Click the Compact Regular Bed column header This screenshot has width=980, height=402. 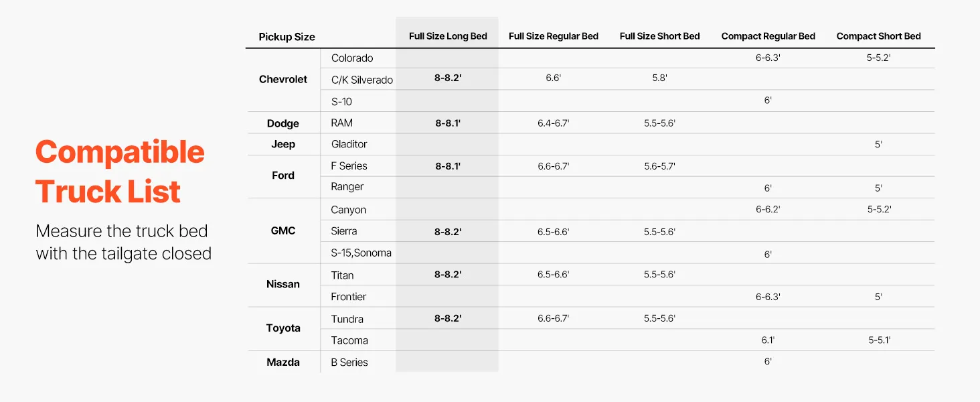(x=768, y=36)
